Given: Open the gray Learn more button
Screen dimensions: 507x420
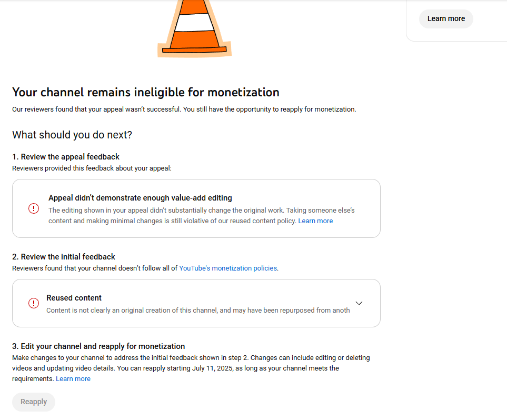Looking at the screenshot, I should 446,19.
